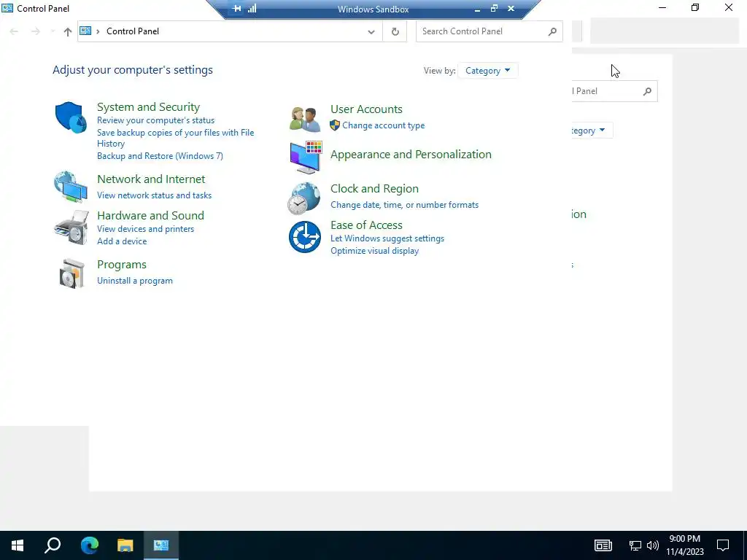Image resolution: width=747 pixels, height=560 pixels.
Task: Click the pin icon on the Windows Sandbox bar
Action: click(x=236, y=9)
